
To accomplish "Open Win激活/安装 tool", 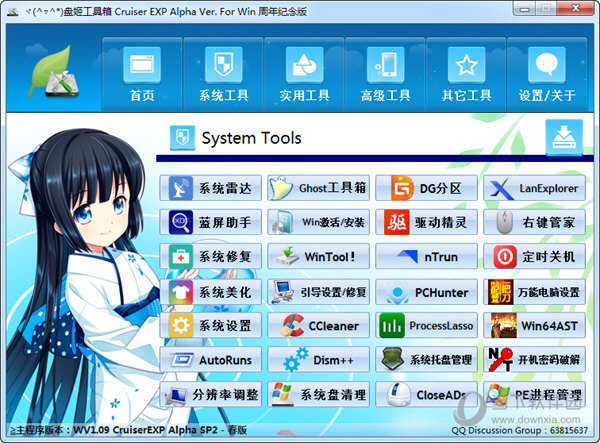I will tap(318, 222).
